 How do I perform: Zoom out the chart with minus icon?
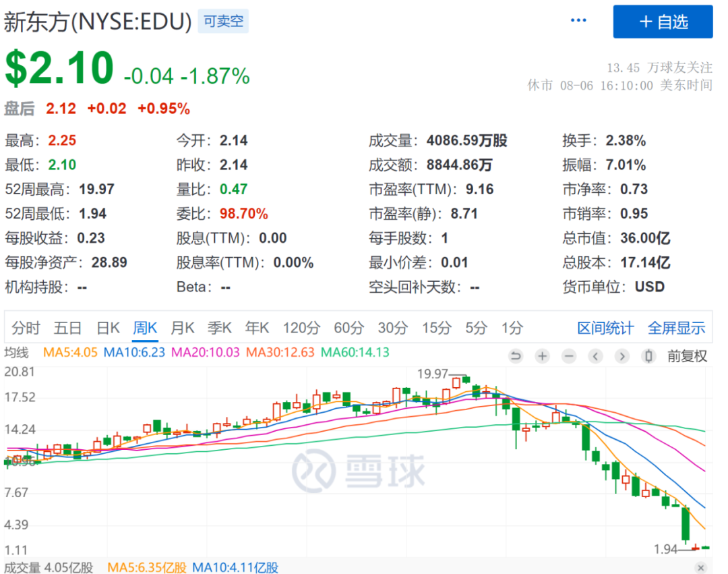pos(569,356)
